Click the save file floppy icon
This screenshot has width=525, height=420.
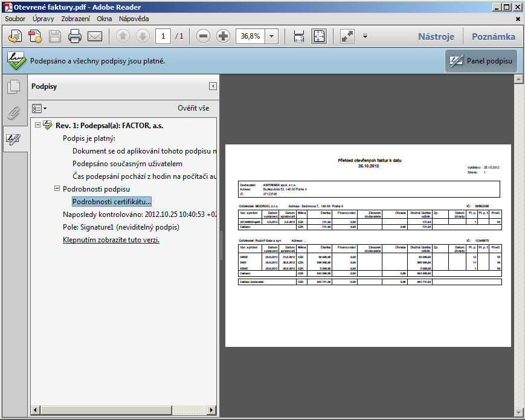(54, 36)
